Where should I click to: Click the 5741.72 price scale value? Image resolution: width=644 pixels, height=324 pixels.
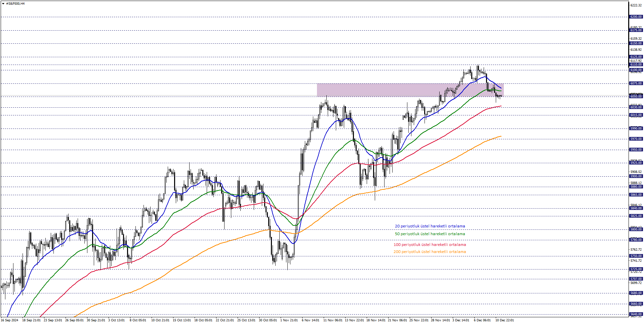click(x=636, y=261)
